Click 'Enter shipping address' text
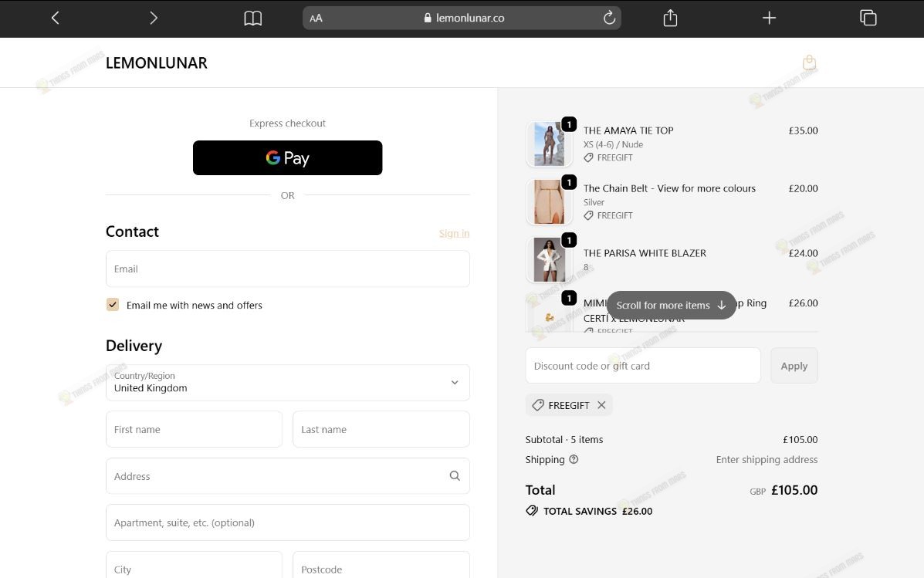This screenshot has width=924, height=578. tap(767, 459)
